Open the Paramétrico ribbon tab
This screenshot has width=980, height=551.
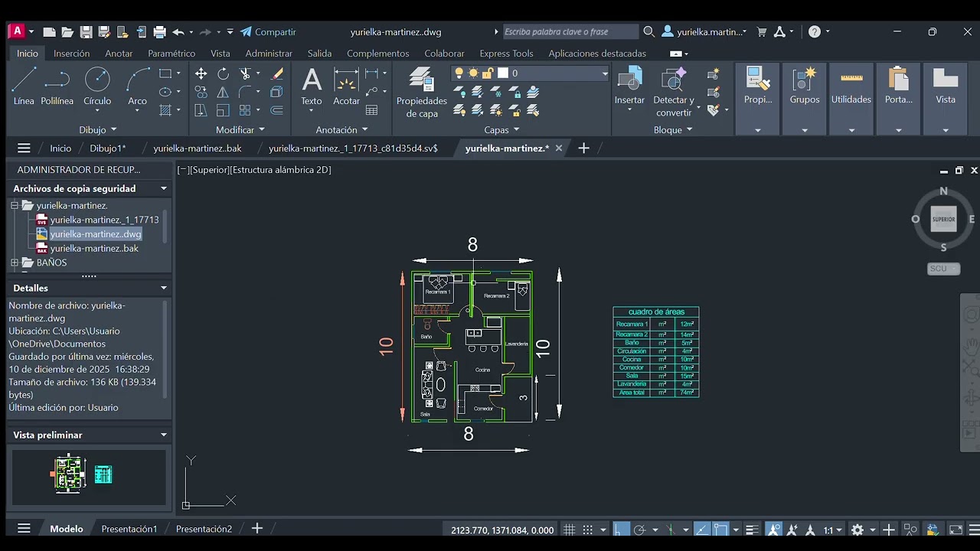[x=171, y=54]
